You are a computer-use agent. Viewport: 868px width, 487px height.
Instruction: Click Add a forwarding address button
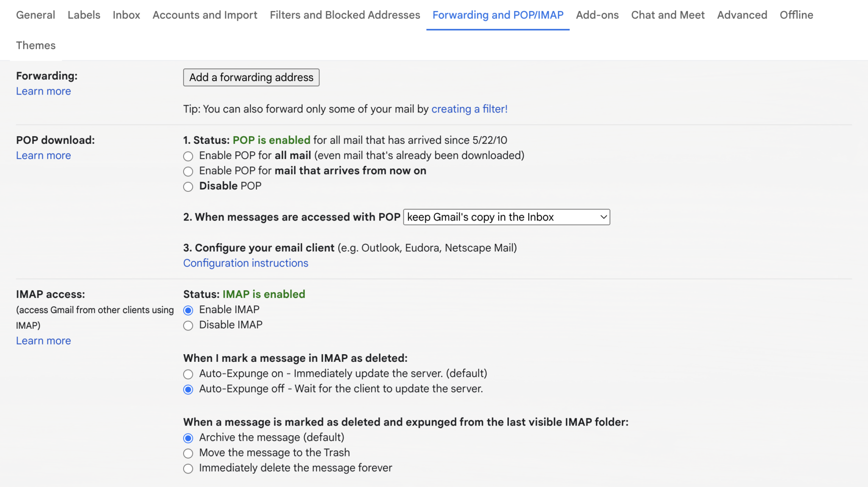pyautogui.click(x=251, y=77)
